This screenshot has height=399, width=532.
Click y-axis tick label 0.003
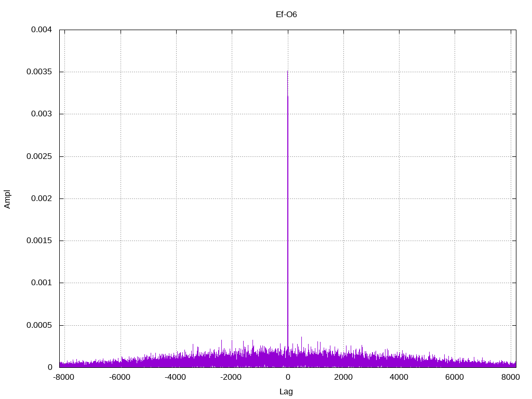pyautogui.click(x=42, y=114)
